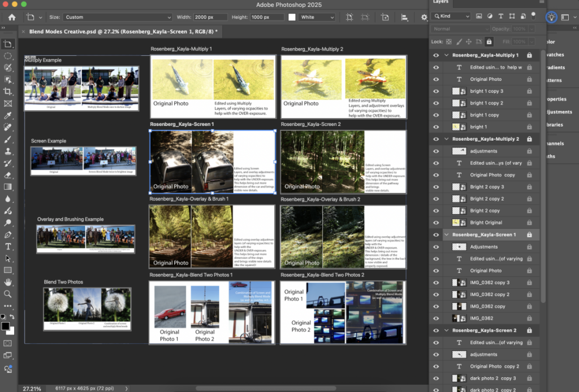Filter layers by pixel layers
579x392 pixels.
click(479, 16)
